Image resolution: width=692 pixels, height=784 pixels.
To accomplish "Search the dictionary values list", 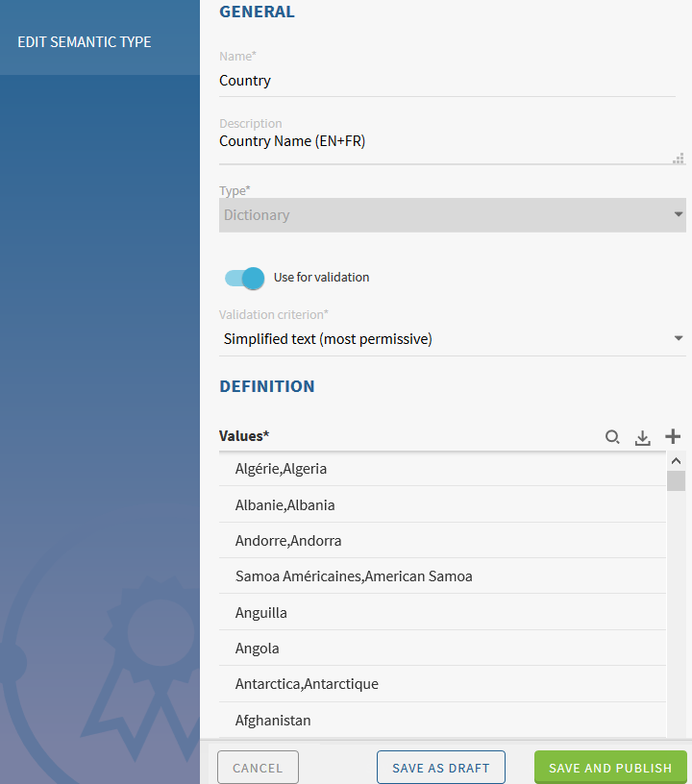I will (612, 437).
